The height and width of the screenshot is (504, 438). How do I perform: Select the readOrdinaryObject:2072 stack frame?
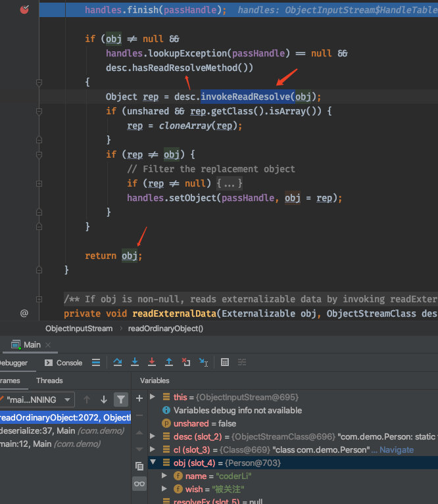pos(65,417)
